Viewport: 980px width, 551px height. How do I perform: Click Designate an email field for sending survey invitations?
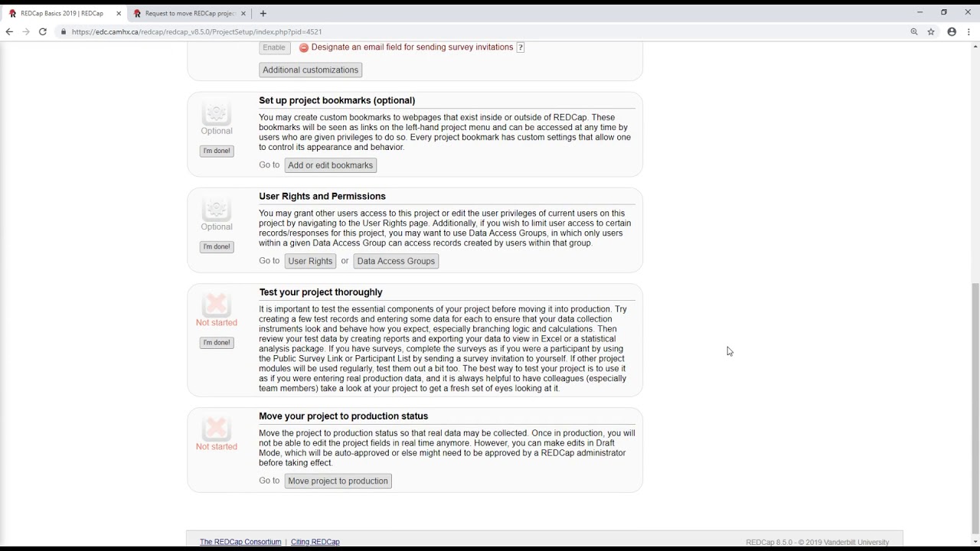tap(412, 47)
